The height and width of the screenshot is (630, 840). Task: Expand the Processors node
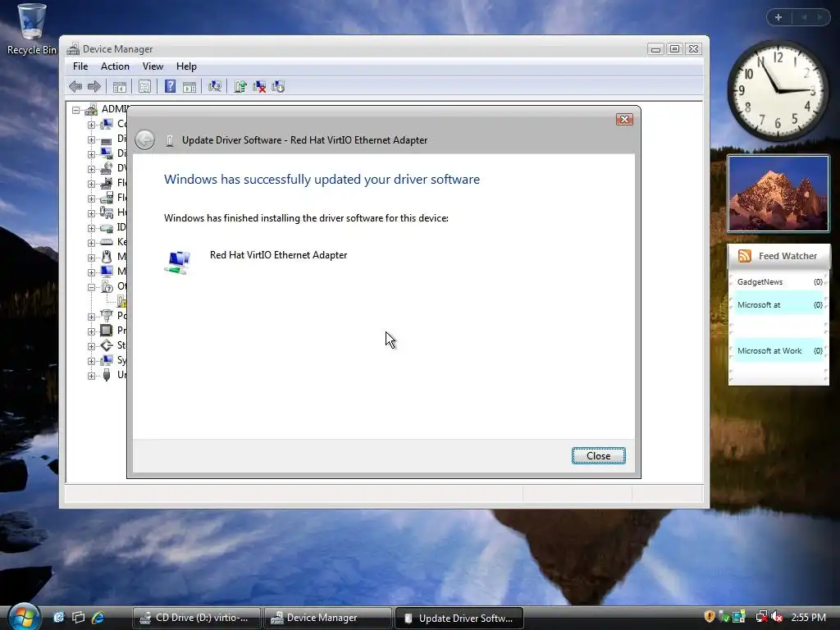point(91,331)
